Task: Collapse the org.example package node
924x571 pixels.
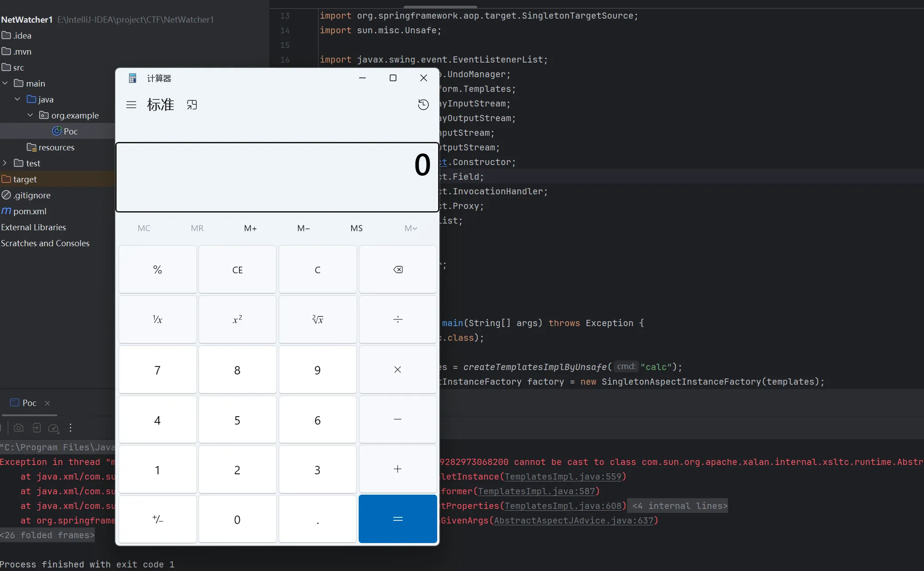Action: (x=30, y=115)
